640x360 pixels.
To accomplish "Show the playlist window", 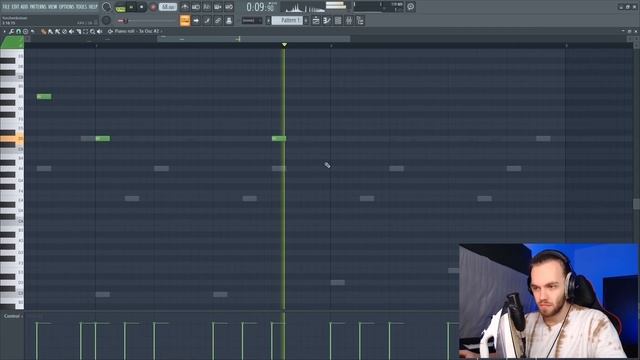I will coord(316,20).
